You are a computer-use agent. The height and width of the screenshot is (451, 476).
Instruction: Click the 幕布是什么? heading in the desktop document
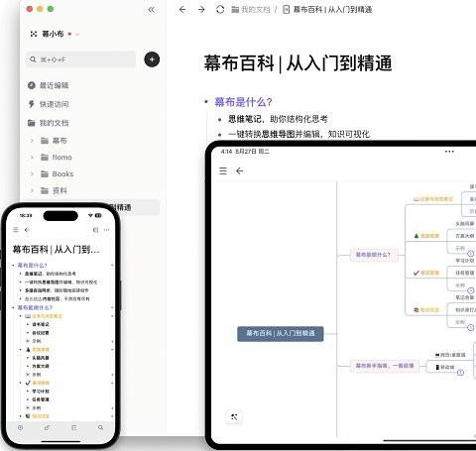(x=244, y=102)
